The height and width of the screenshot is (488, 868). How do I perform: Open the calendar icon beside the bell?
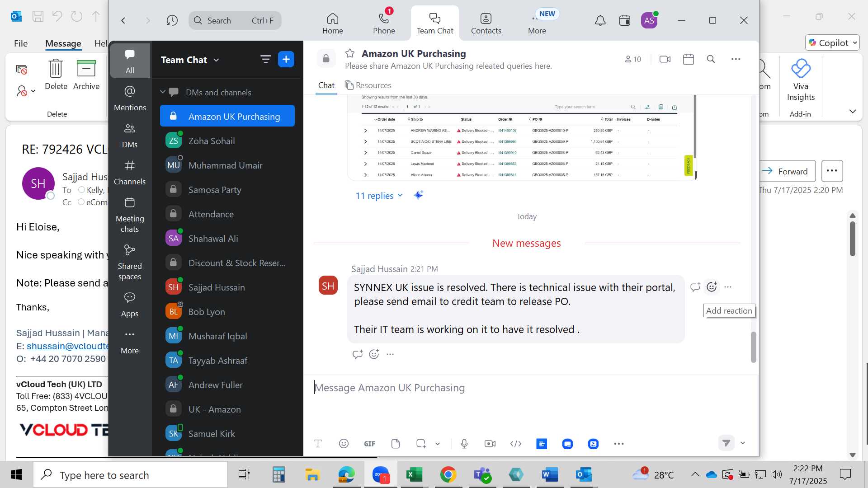tap(625, 20)
